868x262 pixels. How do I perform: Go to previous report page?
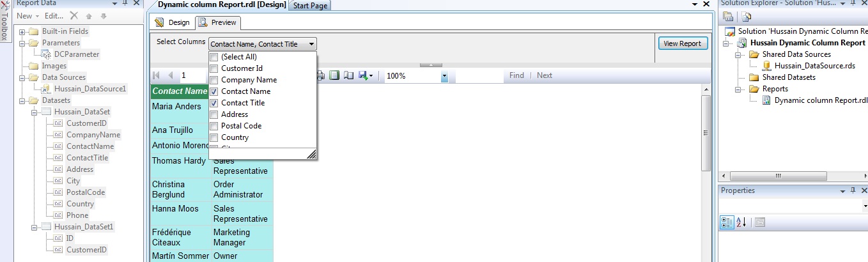[x=171, y=75]
